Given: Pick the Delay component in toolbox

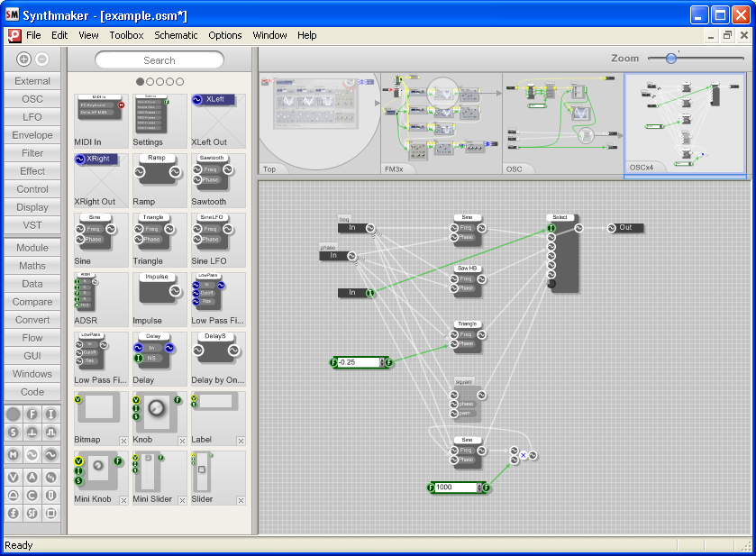Looking at the screenshot, I should 159,359.
